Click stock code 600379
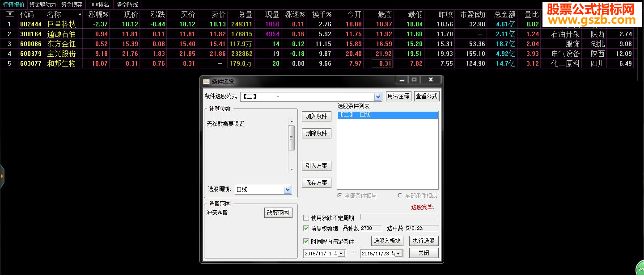 point(31,54)
